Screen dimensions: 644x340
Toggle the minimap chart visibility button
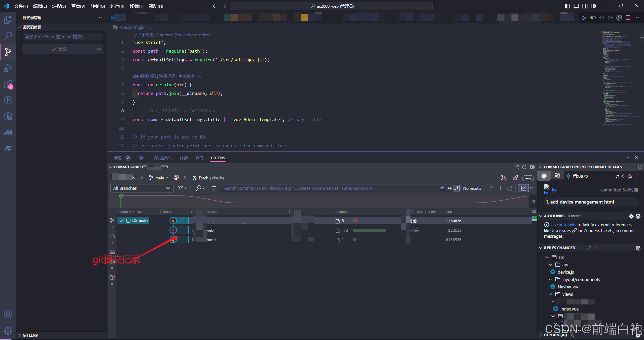pyautogui.click(x=524, y=188)
